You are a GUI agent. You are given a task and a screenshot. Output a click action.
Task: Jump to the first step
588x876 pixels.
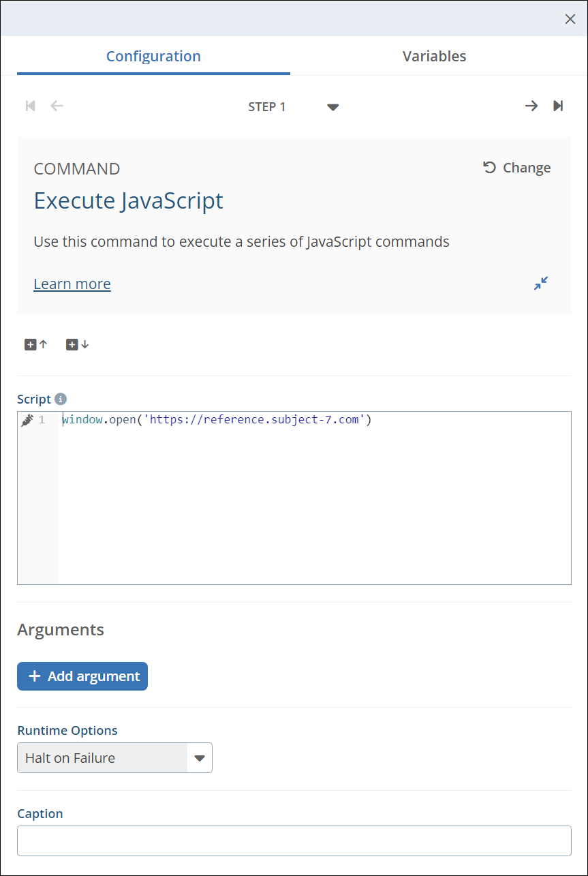pos(30,106)
